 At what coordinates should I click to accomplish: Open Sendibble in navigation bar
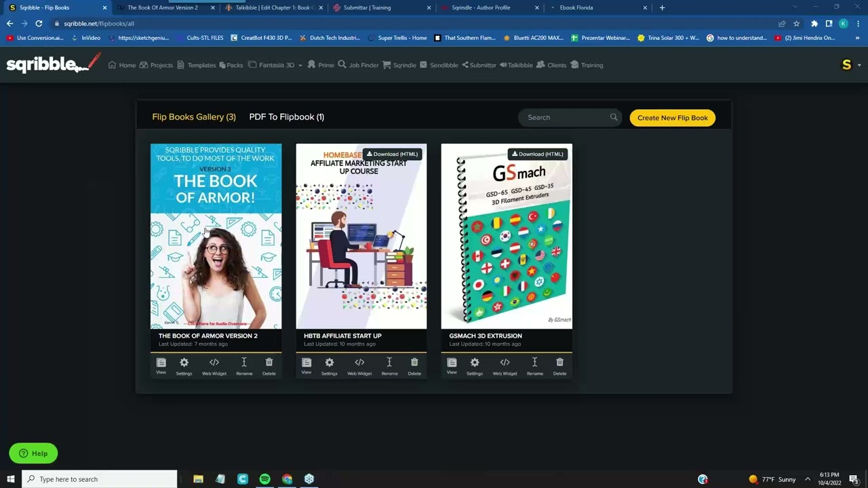click(x=439, y=65)
